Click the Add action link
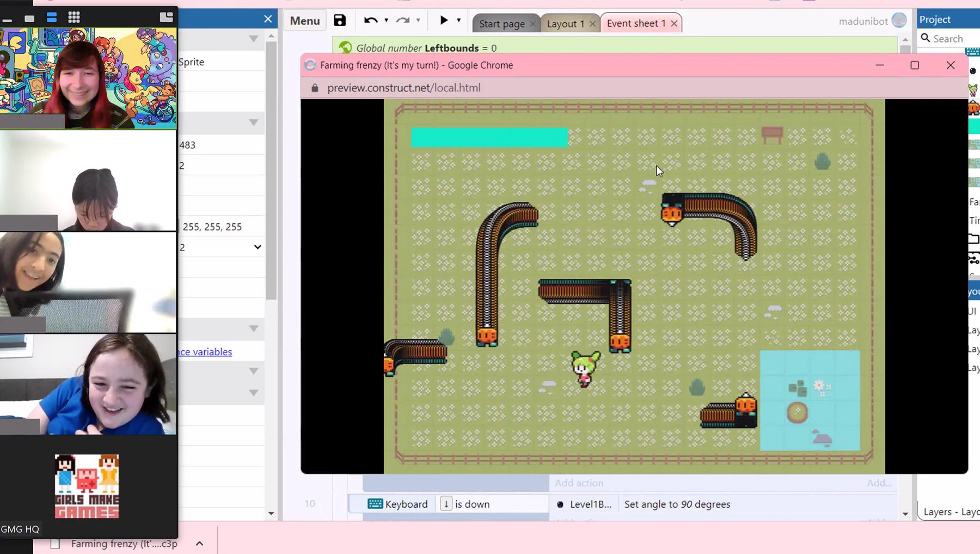Image resolution: width=980 pixels, height=554 pixels. click(x=579, y=483)
